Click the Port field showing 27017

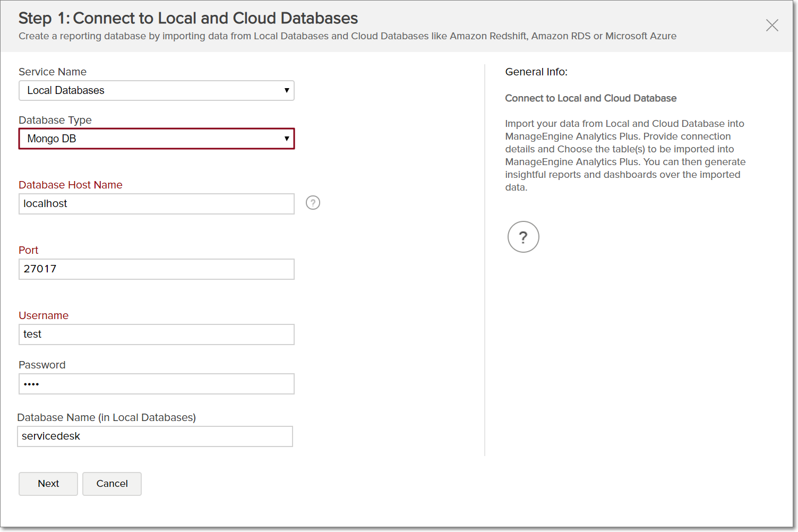tap(157, 269)
